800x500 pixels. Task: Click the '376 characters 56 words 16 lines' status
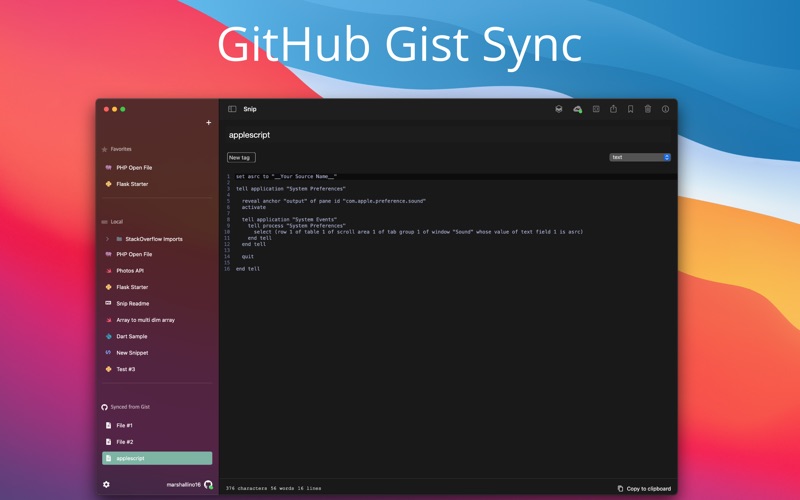(x=273, y=488)
